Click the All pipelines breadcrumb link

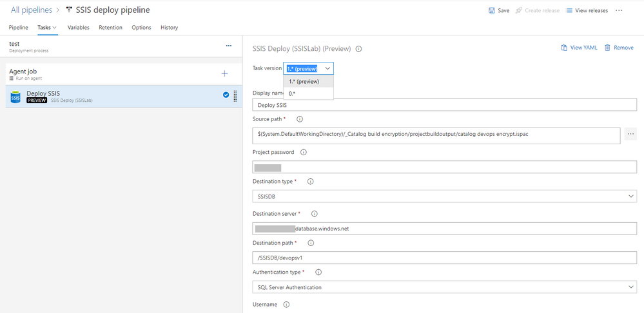tap(32, 10)
